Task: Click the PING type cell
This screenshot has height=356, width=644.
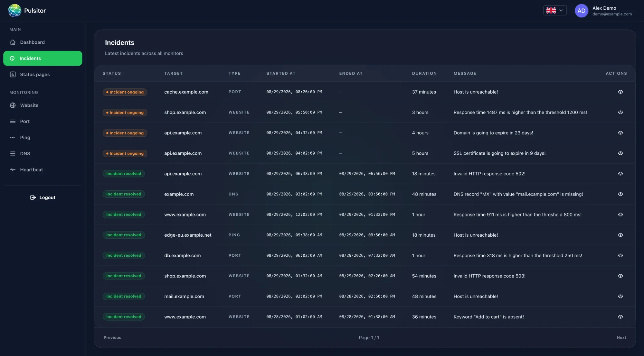Action: point(234,235)
